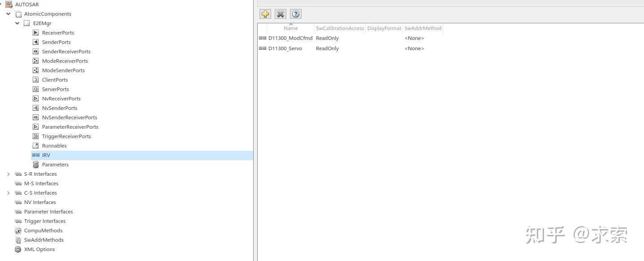The width and height of the screenshot is (644, 261).
Task: Collapse the E2EMgr component node
Action: [x=17, y=23]
